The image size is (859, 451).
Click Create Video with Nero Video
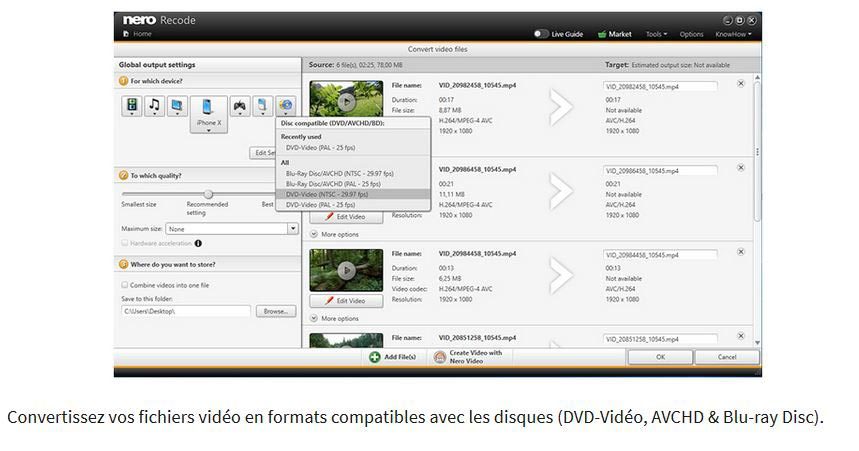tap(468, 357)
